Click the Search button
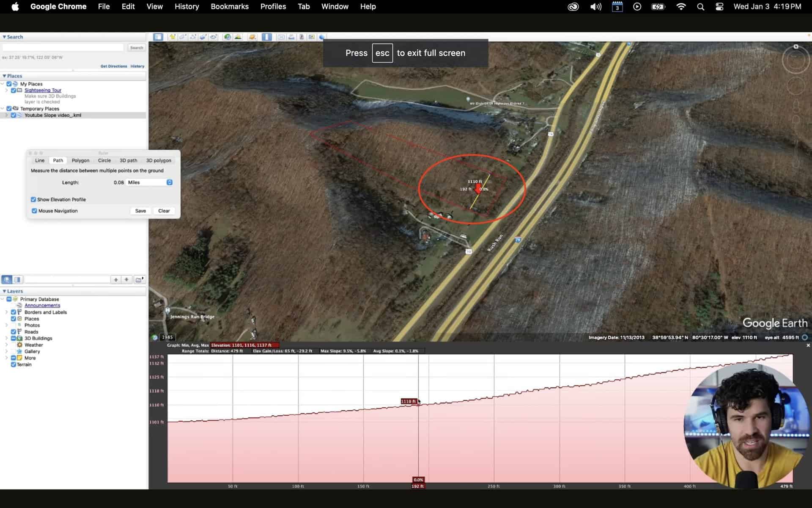 (137, 48)
